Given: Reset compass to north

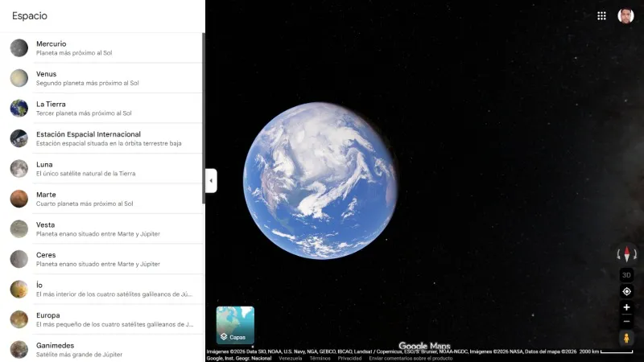Looking at the screenshot, I should [627, 254].
